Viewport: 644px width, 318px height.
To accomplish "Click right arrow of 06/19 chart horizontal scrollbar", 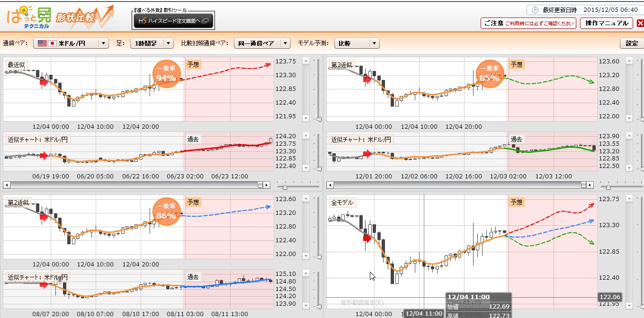I will pos(267,185).
